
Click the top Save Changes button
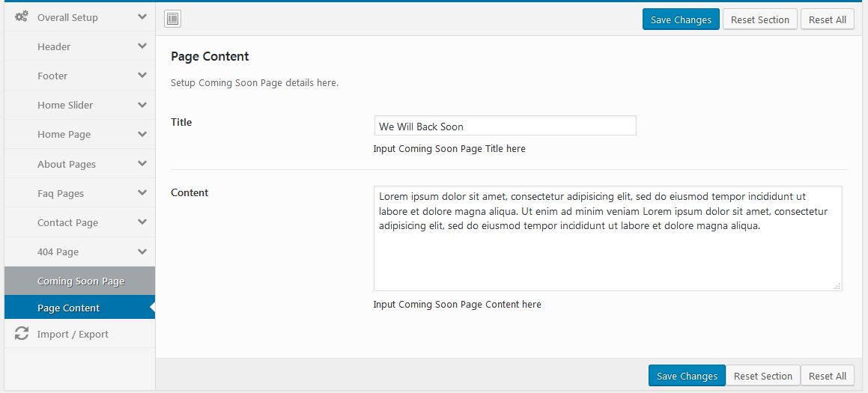pos(681,19)
